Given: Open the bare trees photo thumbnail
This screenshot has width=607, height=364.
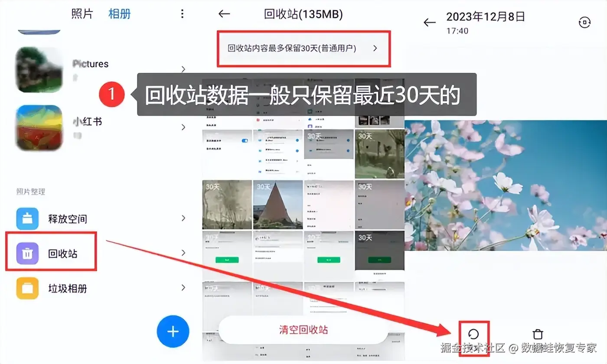Looking at the screenshot, I should pos(227,205).
